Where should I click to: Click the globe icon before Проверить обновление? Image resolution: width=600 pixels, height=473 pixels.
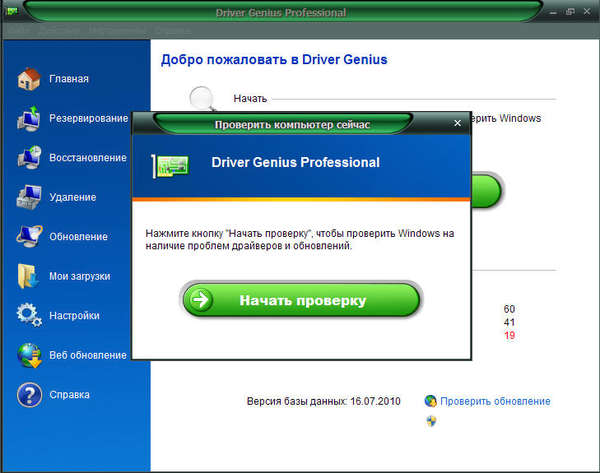point(430,401)
